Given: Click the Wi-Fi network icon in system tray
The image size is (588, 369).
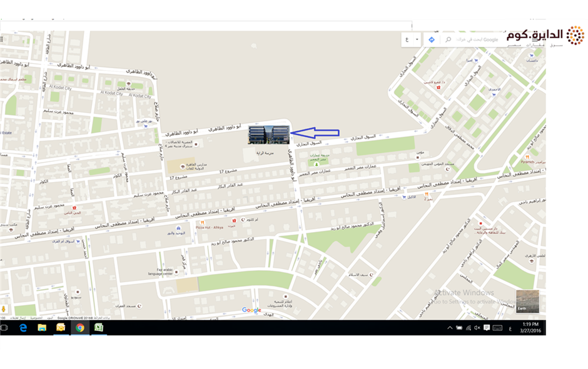Looking at the screenshot, I should (468, 328).
